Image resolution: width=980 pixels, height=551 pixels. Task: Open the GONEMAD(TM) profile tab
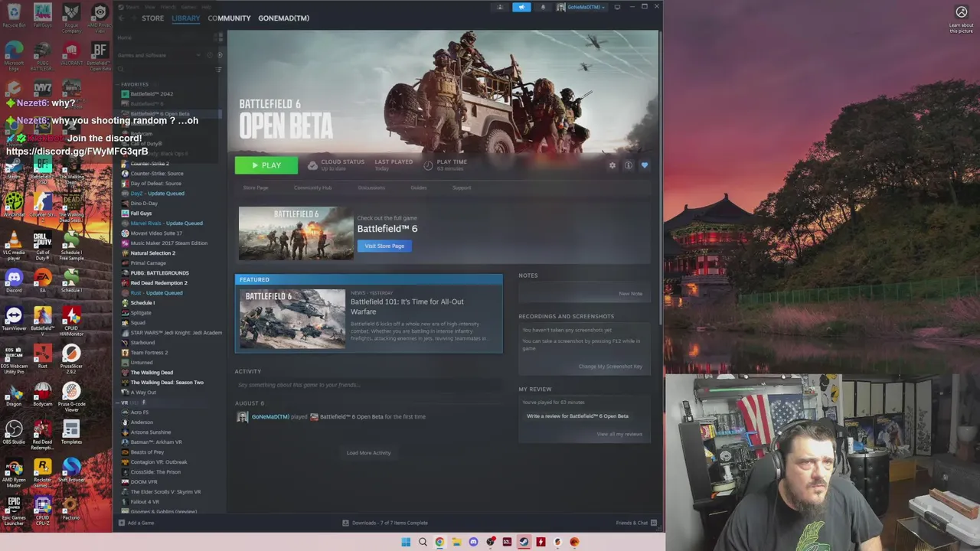283,18
